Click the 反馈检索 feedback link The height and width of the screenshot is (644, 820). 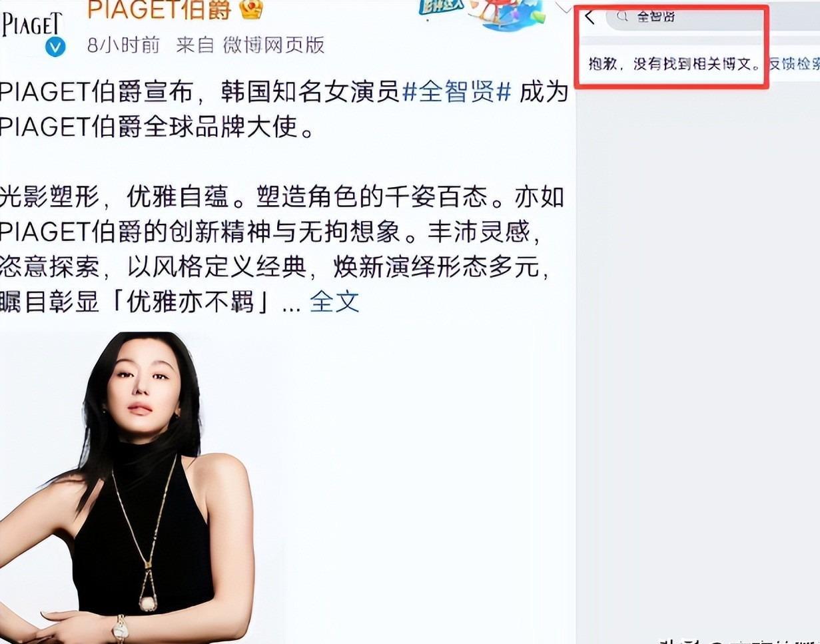pyautogui.click(x=794, y=65)
